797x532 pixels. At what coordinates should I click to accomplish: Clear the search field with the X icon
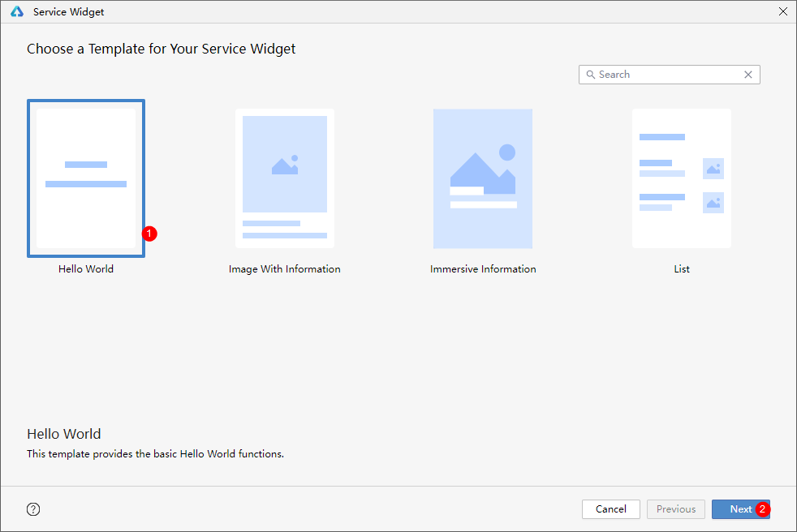[748, 75]
